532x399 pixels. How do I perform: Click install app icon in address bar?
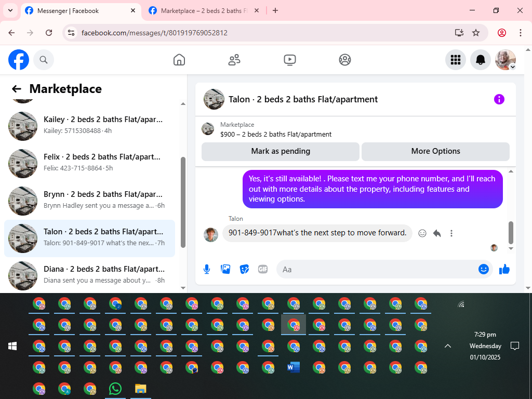click(459, 33)
